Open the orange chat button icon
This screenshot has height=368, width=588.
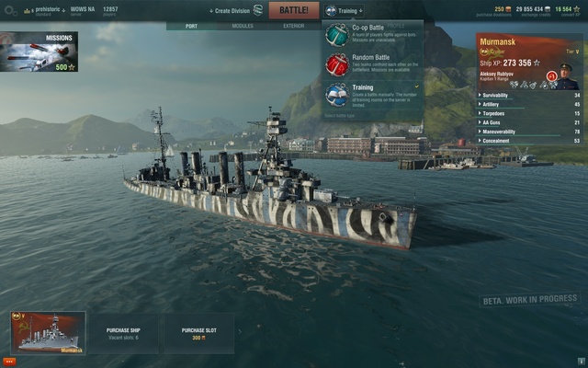pyautogui.click(x=9, y=362)
